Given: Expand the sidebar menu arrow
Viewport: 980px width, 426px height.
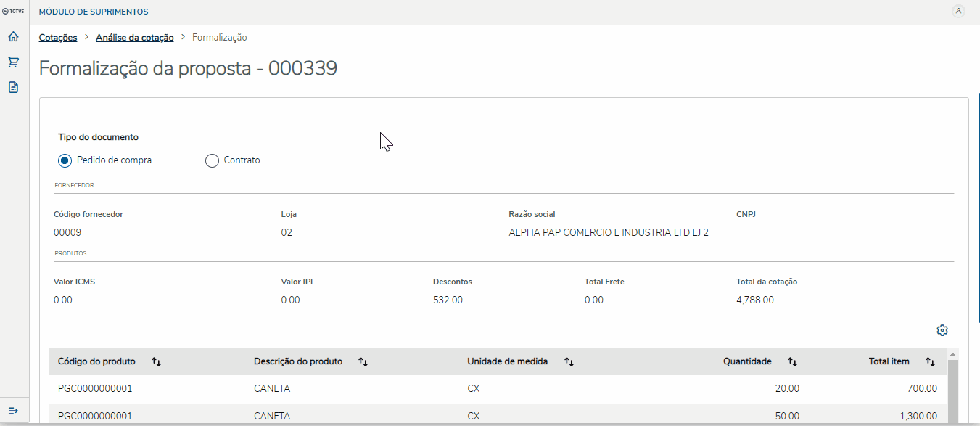Looking at the screenshot, I should coord(13,411).
